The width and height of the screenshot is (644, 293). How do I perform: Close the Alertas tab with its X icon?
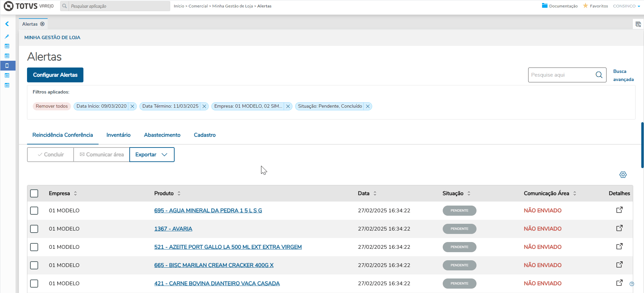point(42,24)
